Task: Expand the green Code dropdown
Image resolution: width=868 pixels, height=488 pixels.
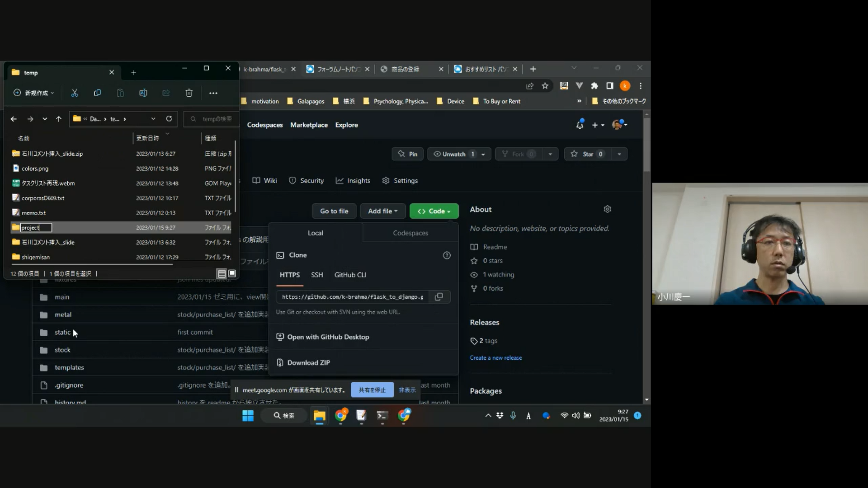Action: [x=434, y=211]
